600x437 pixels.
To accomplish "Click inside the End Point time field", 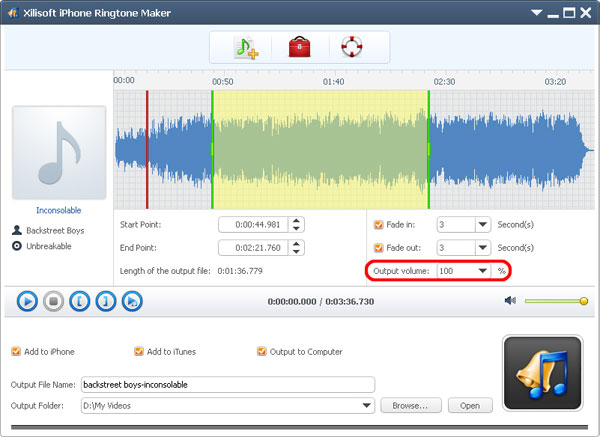I will pyautogui.click(x=254, y=248).
